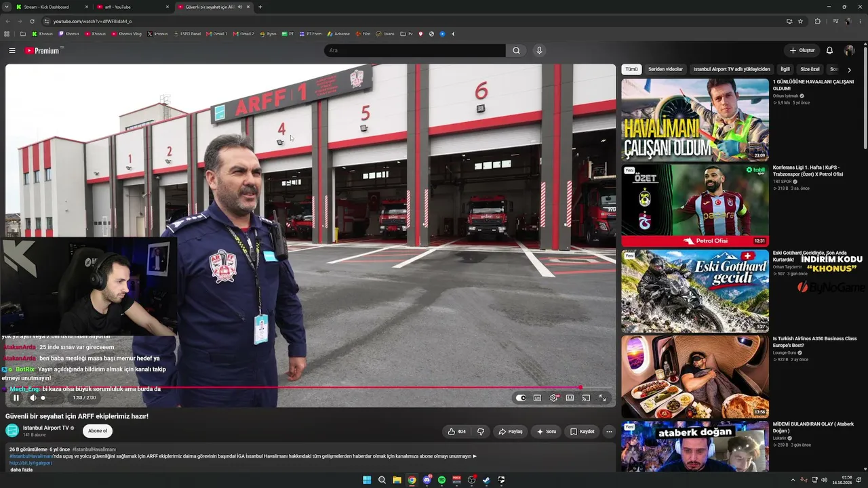Open the three-dot more actions menu
The width and height of the screenshot is (868, 488).
[x=609, y=432]
